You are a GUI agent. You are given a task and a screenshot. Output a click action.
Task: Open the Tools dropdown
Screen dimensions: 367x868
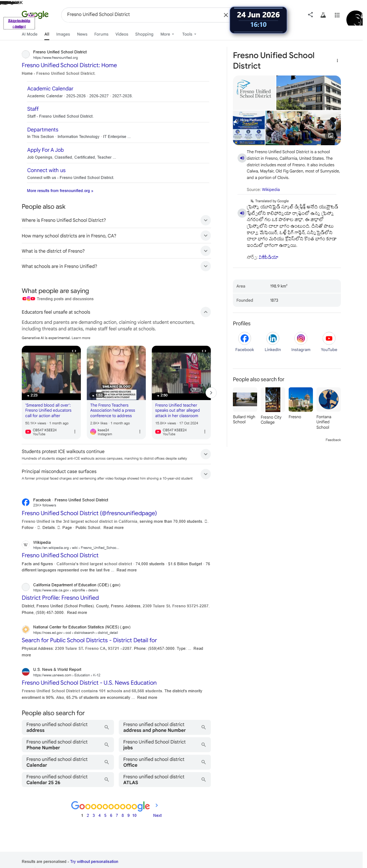click(x=189, y=34)
